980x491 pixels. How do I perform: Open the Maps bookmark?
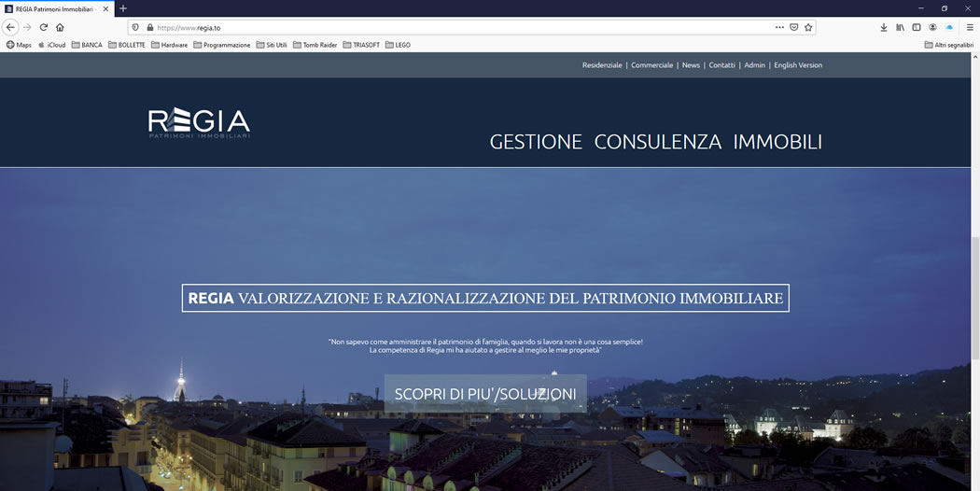pyautogui.click(x=19, y=45)
